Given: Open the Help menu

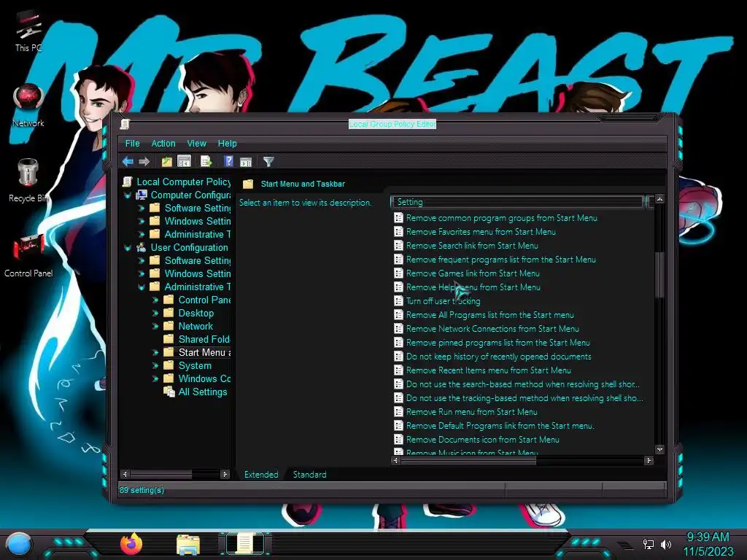Looking at the screenshot, I should pos(228,144).
